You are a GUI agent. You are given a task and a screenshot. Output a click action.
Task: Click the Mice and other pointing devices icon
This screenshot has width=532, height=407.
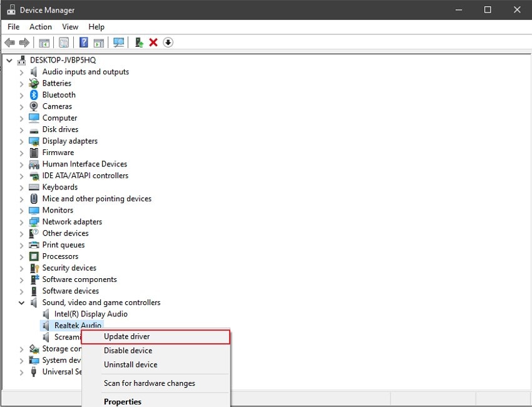point(34,199)
